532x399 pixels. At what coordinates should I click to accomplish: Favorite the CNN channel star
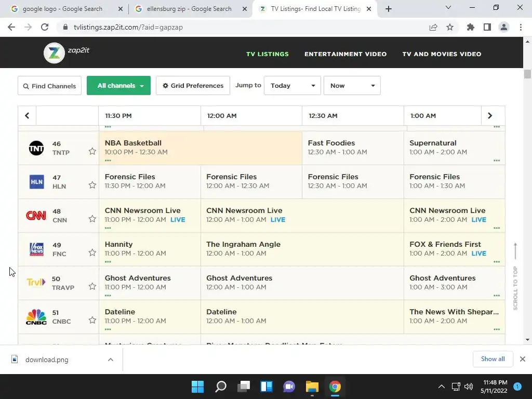coord(92,219)
